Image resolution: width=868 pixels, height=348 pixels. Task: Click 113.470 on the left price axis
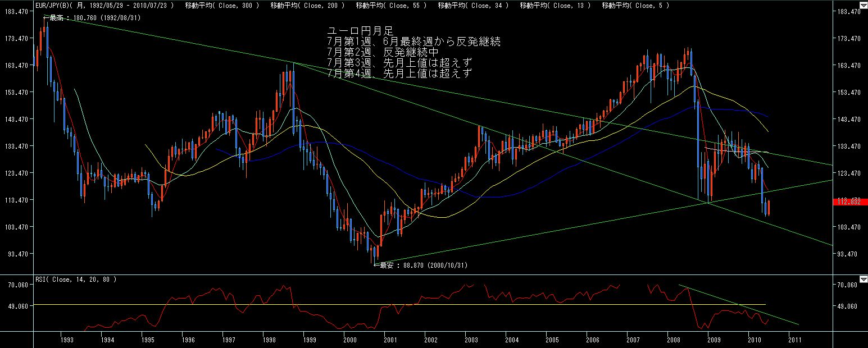pyautogui.click(x=15, y=200)
